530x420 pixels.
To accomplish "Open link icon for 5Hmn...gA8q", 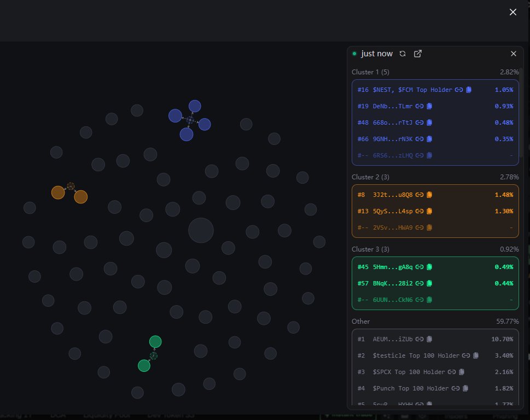I will click(420, 267).
